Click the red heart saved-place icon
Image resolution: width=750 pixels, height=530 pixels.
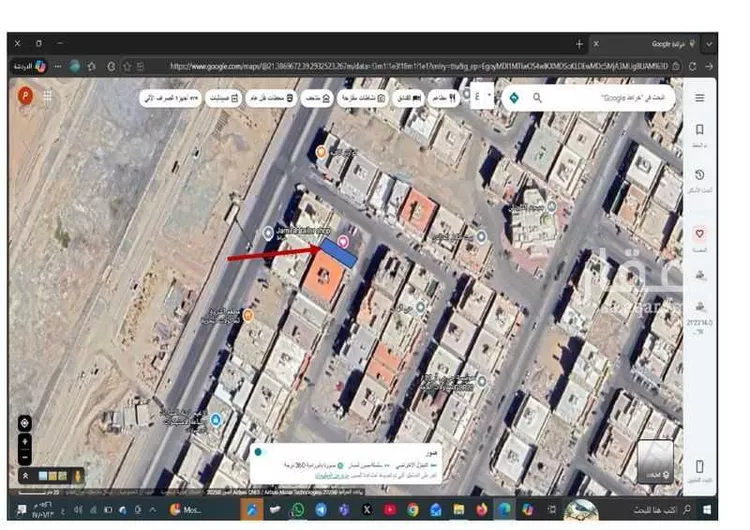pos(699,233)
